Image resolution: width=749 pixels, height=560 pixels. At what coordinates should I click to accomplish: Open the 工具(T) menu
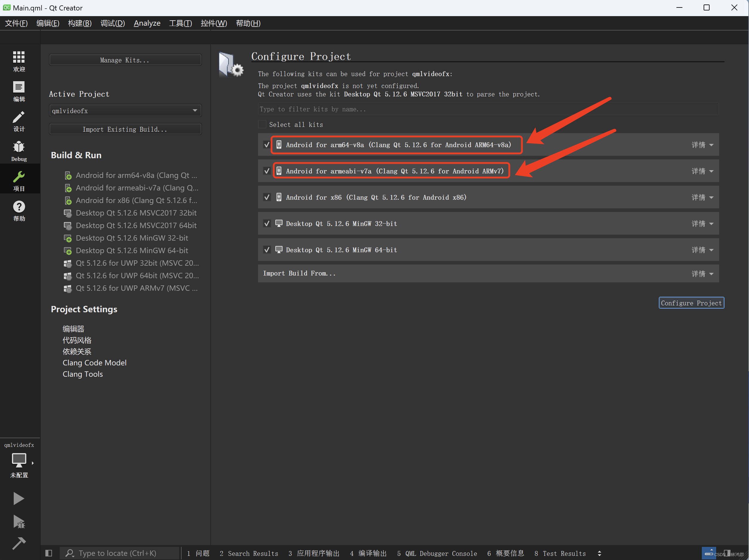click(180, 23)
